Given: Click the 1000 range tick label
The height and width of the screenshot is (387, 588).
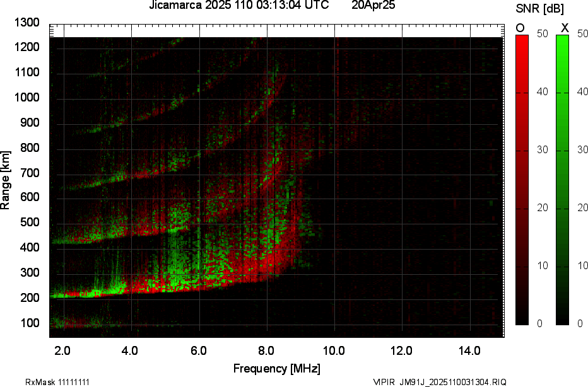Looking at the screenshot, I should (x=26, y=98).
